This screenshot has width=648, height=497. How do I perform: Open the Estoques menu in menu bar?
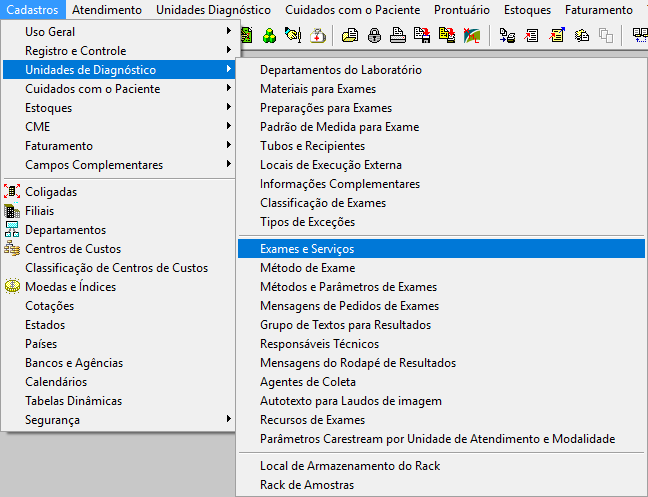click(527, 10)
